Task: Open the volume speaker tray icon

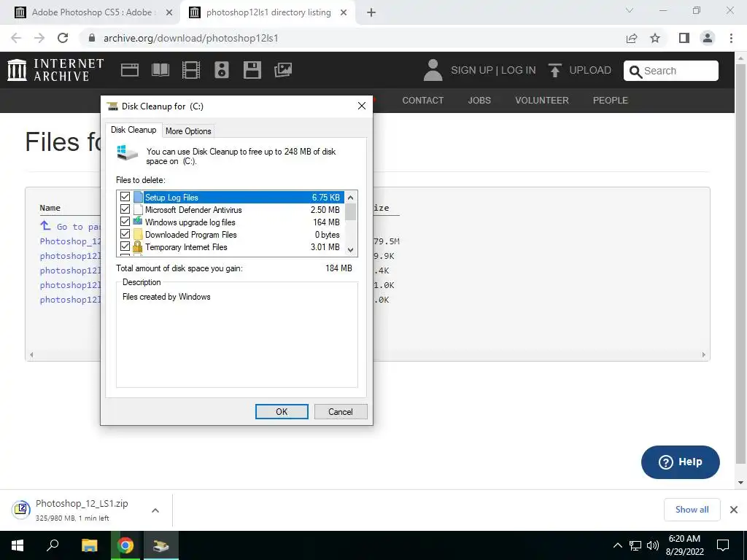Action: tap(653, 545)
